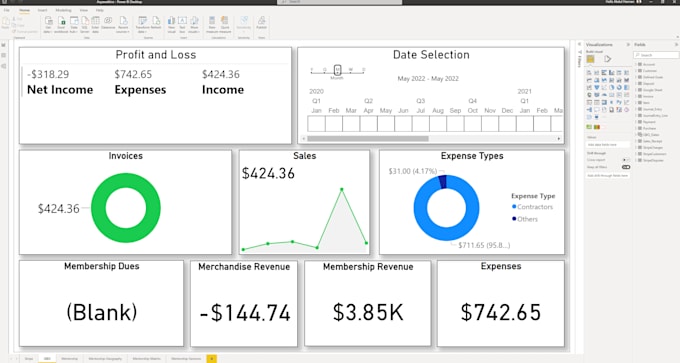Expand the Deposit table in Fields
Screen dimensions: 680x363
click(x=636, y=83)
